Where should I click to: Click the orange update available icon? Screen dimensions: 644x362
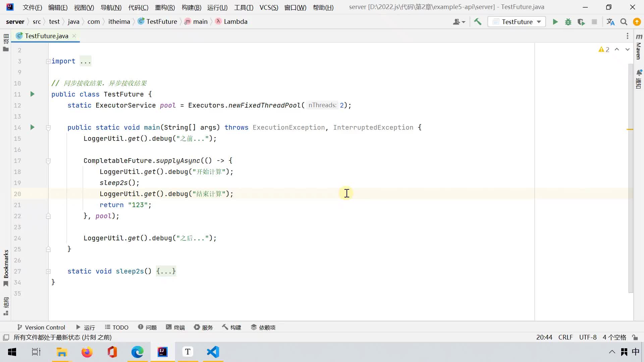[637, 22]
